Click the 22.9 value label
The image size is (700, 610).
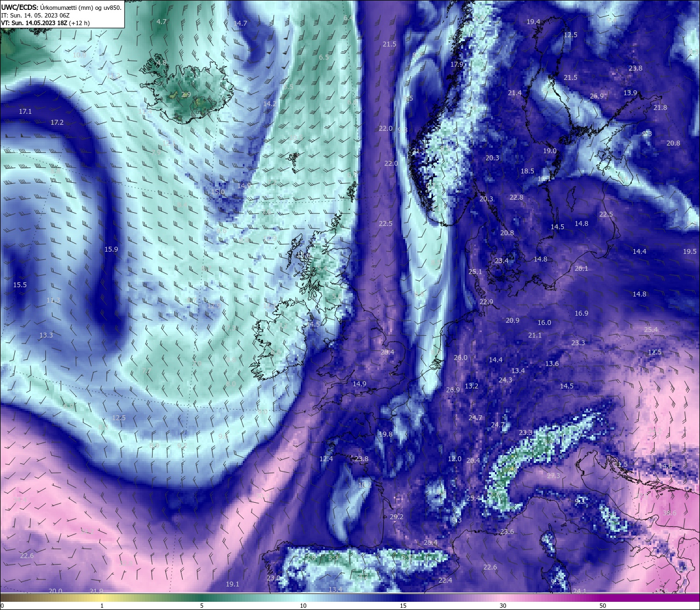[x=486, y=301]
